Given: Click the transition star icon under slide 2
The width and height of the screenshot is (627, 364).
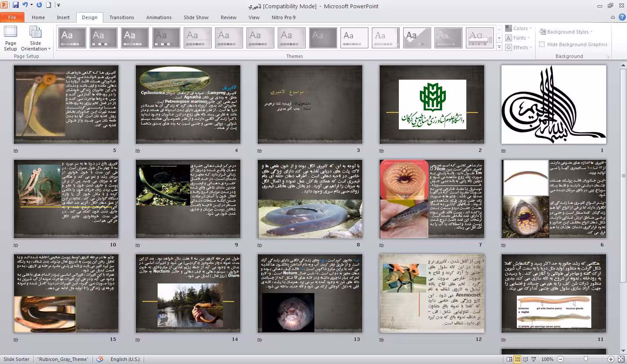Looking at the screenshot, I should [x=382, y=151].
